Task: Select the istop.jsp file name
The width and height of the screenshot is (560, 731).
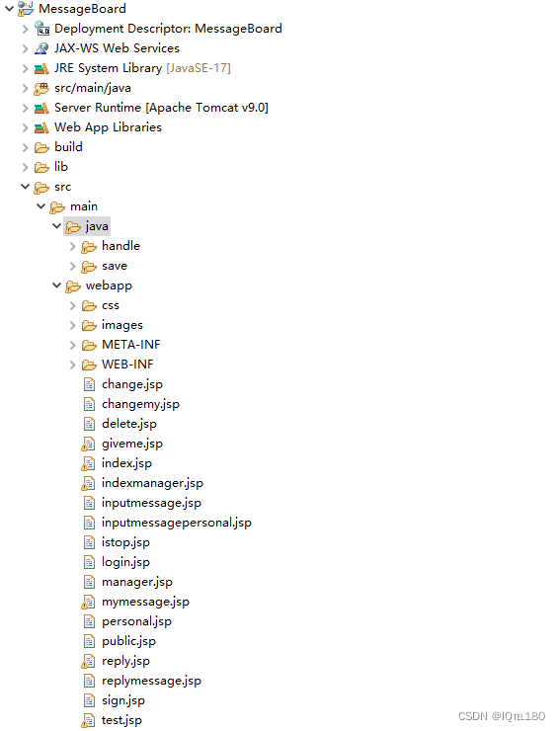Action: [x=125, y=542]
